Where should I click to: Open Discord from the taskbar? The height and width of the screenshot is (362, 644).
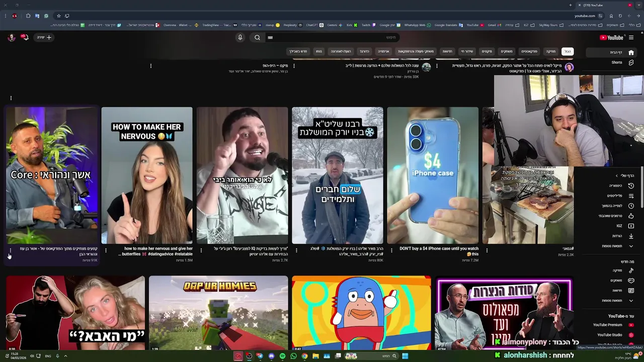click(x=271, y=356)
